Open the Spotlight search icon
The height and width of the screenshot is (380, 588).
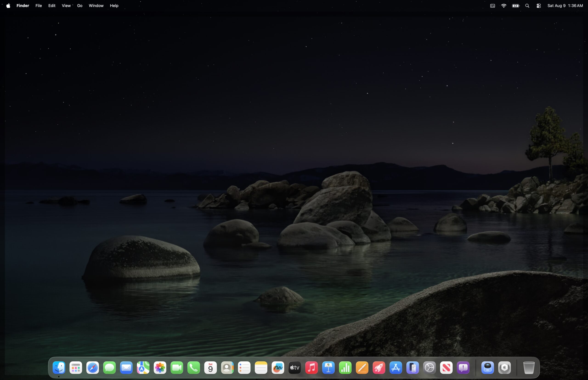pyautogui.click(x=527, y=6)
